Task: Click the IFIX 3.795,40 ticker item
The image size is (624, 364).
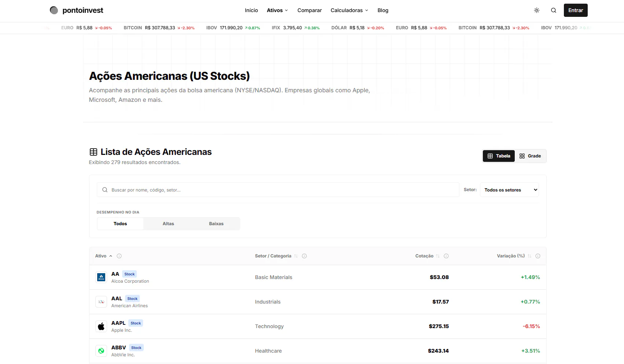Action: tap(296, 28)
